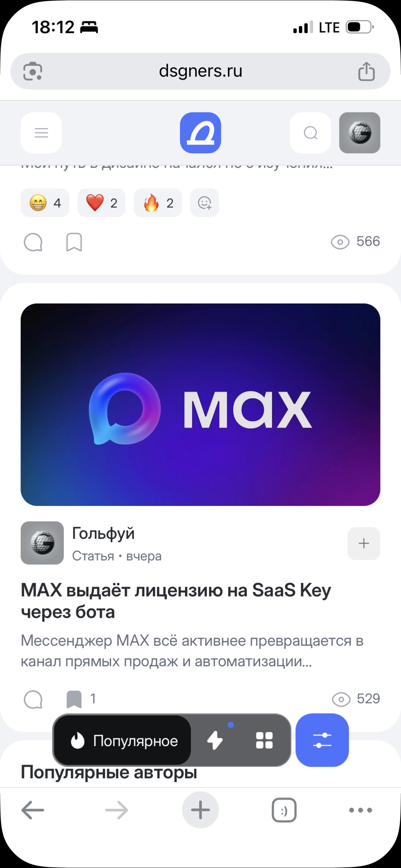Toggle the fire emoji reaction
Image resolution: width=401 pixels, height=868 pixels.
[x=157, y=203]
